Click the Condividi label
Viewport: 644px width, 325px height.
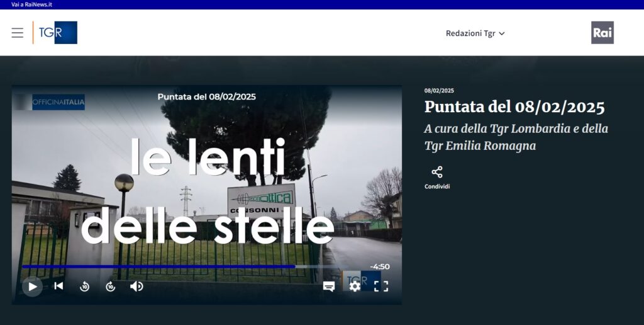tap(437, 186)
